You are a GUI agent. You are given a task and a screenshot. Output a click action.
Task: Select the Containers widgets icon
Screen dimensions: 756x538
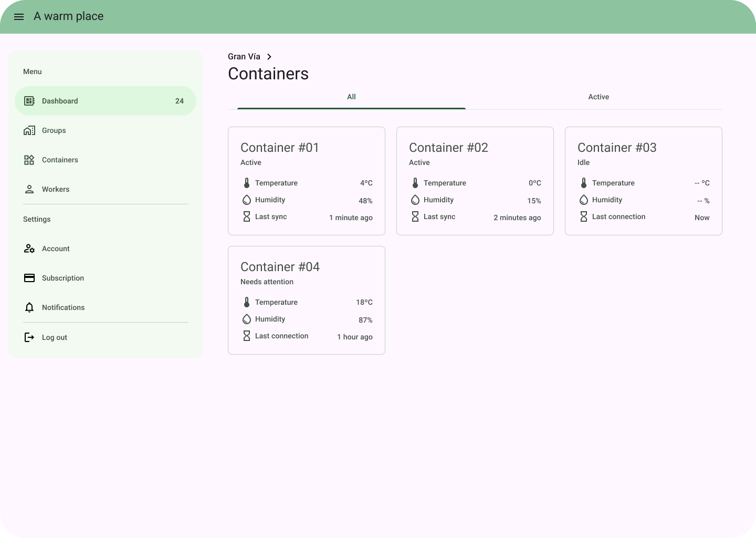point(29,160)
